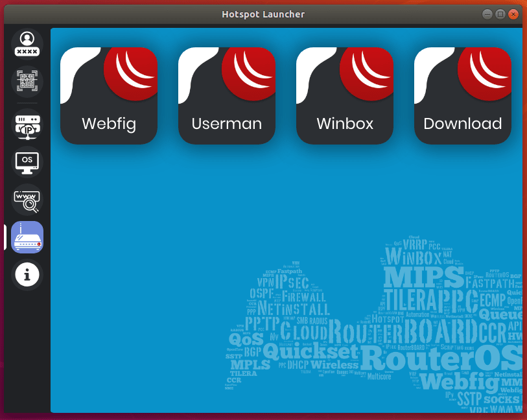Launch the Winbox tile
Viewport: 527px width, 420px height.
pyautogui.click(x=345, y=96)
